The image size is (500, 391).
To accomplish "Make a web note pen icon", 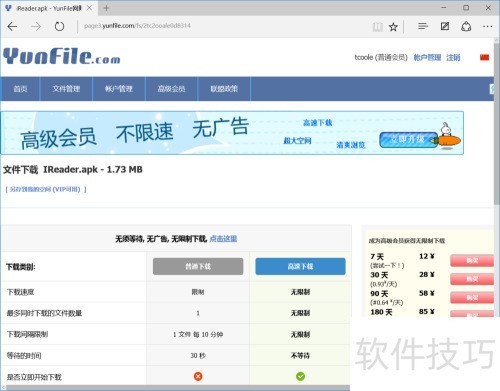I will [445, 26].
